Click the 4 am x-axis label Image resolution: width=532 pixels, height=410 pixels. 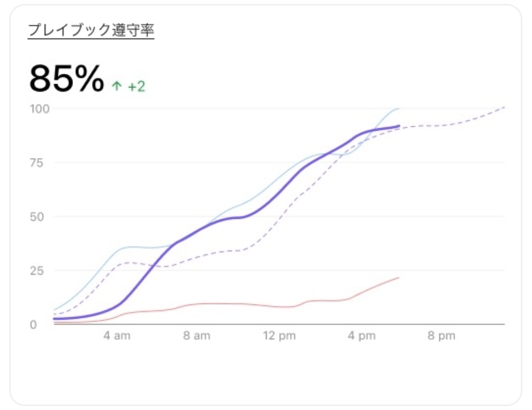[x=117, y=336]
